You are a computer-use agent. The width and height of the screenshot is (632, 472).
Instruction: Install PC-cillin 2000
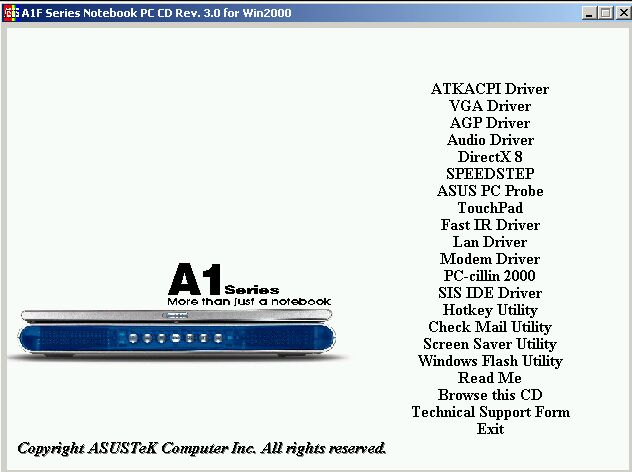coord(490,276)
